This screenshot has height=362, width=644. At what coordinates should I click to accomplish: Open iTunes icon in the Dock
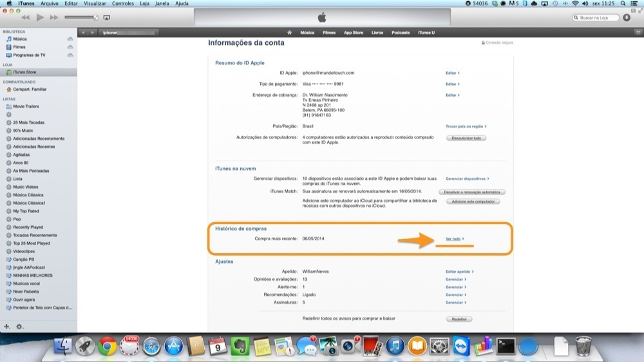(395, 347)
